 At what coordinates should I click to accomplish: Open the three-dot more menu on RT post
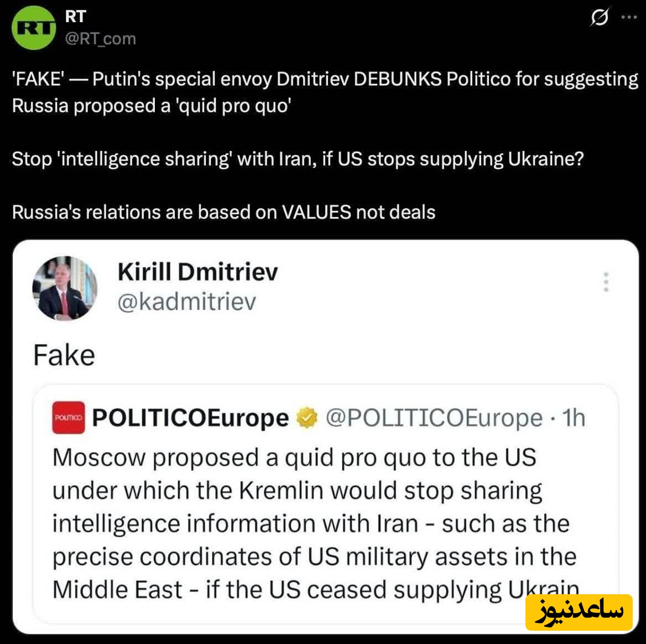[x=629, y=17]
